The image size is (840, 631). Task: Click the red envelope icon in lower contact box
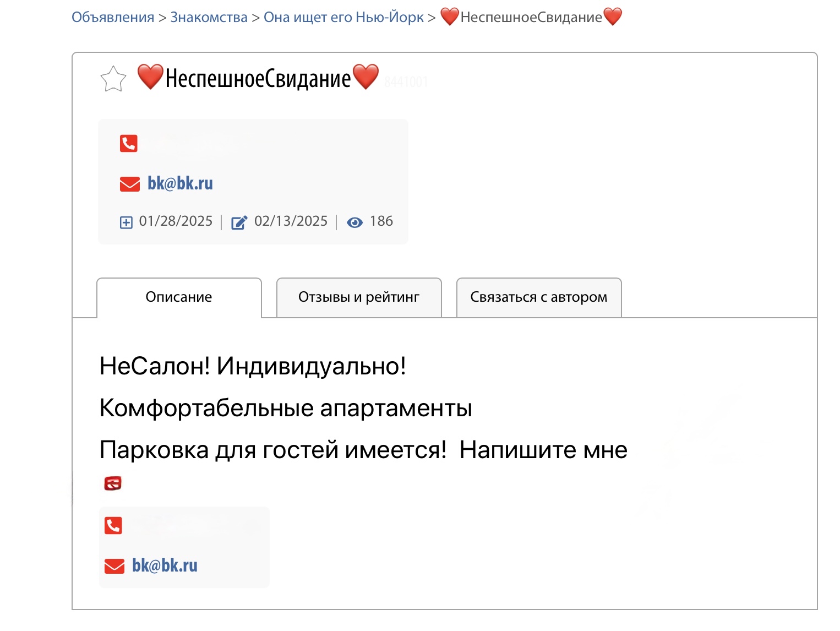point(114,566)
